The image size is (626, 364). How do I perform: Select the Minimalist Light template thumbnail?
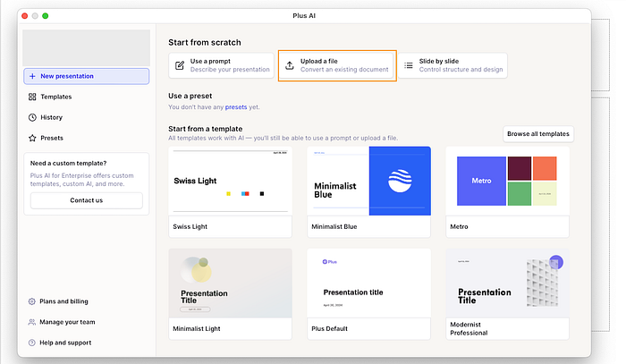(x=231, y=284)
